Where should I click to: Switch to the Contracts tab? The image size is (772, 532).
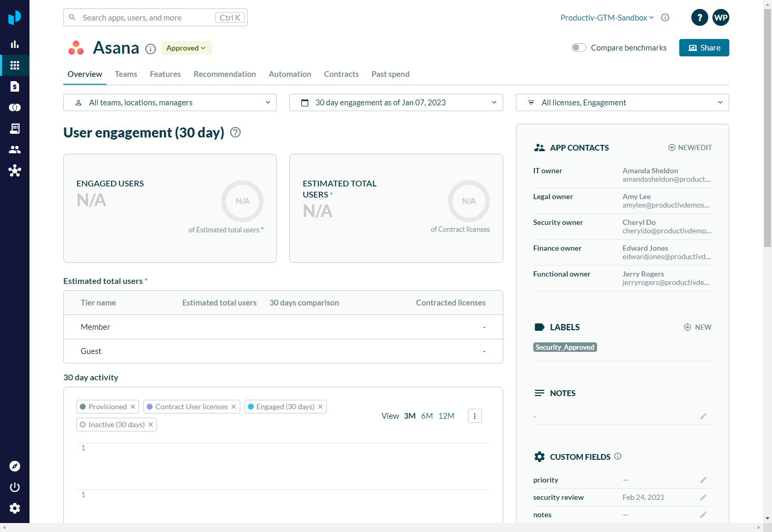tap(341, 74)
